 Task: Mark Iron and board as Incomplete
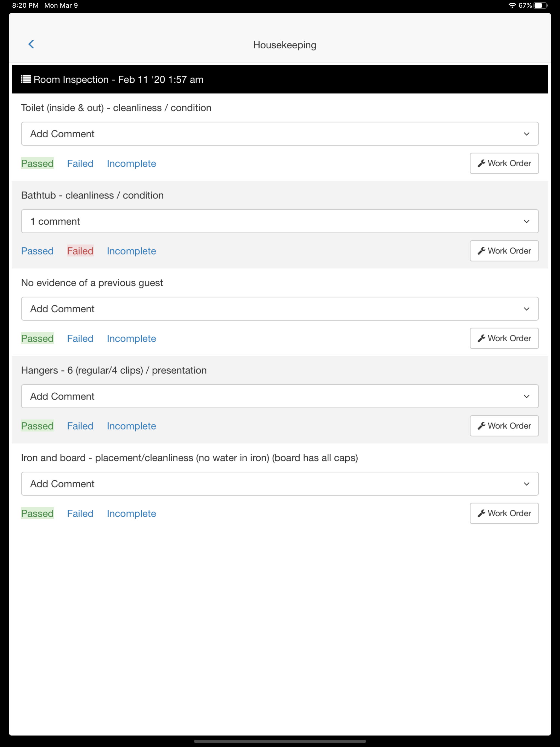point(132,513)
